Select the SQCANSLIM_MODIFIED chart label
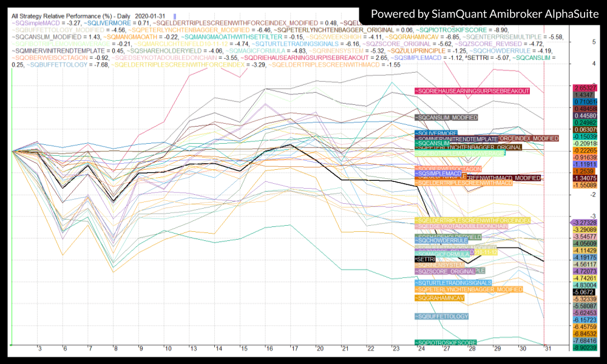 (x=446, y=117)
